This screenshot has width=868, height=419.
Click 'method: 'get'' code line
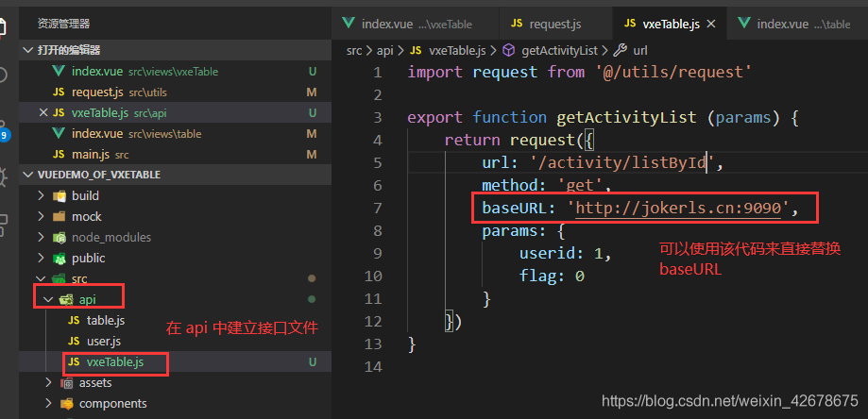coord(546,185)
